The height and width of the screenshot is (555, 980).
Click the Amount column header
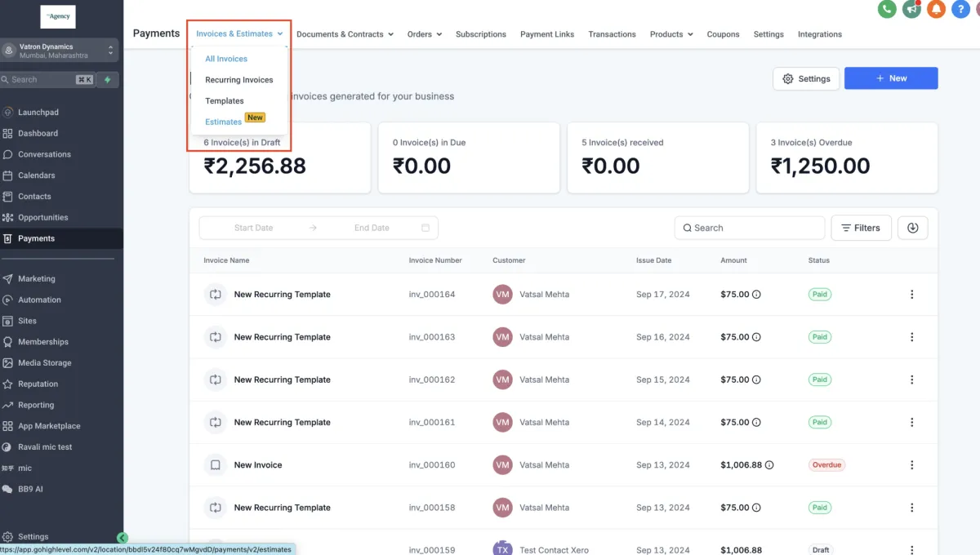pos(733,260)
